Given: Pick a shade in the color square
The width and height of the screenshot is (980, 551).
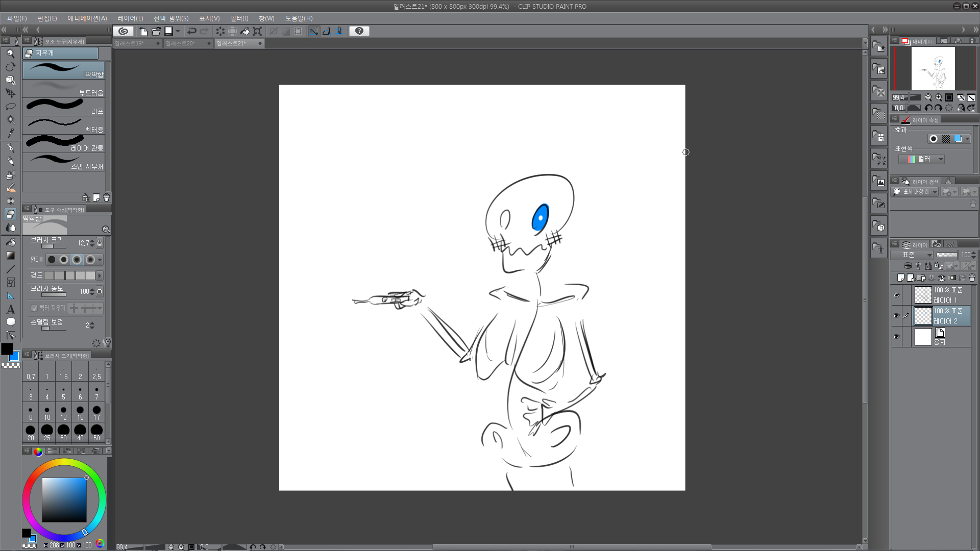Looking at the screenshot, I should pos(64,500).
